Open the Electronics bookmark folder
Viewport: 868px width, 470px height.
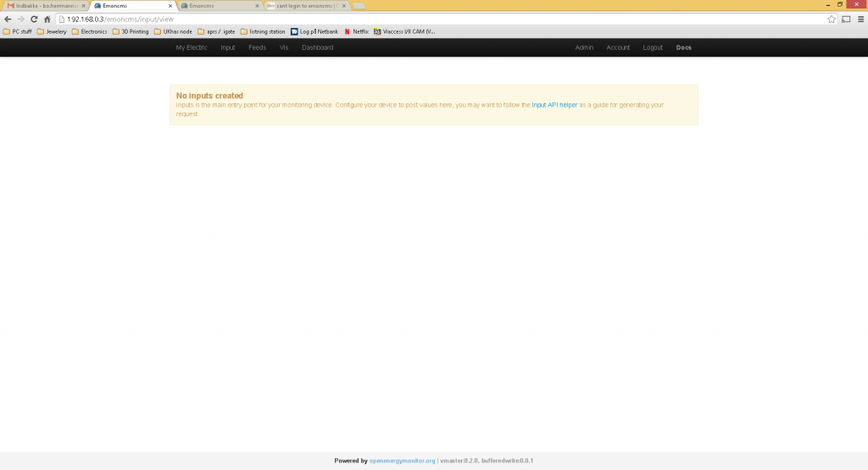(x=89, y=32)
